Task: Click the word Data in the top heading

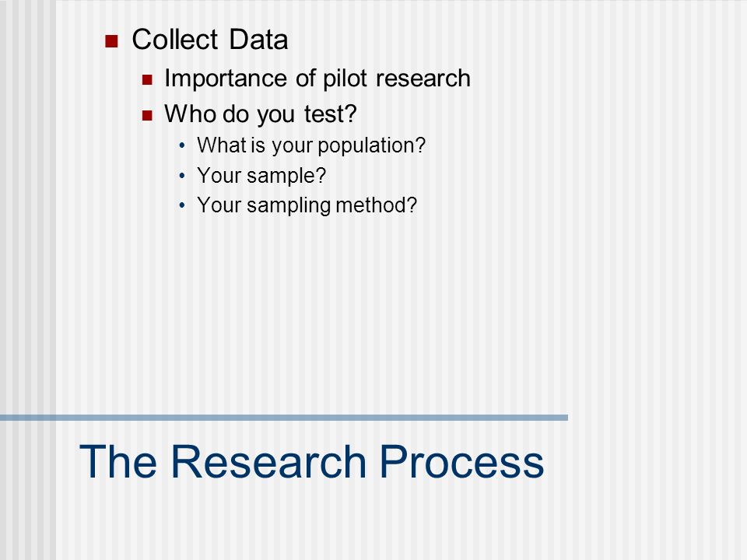Action: point(258,39)
